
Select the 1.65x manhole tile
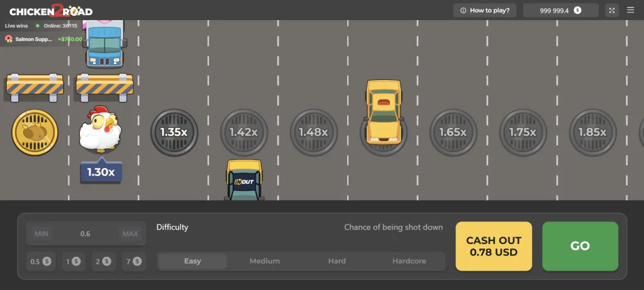(x=453, y=132)
